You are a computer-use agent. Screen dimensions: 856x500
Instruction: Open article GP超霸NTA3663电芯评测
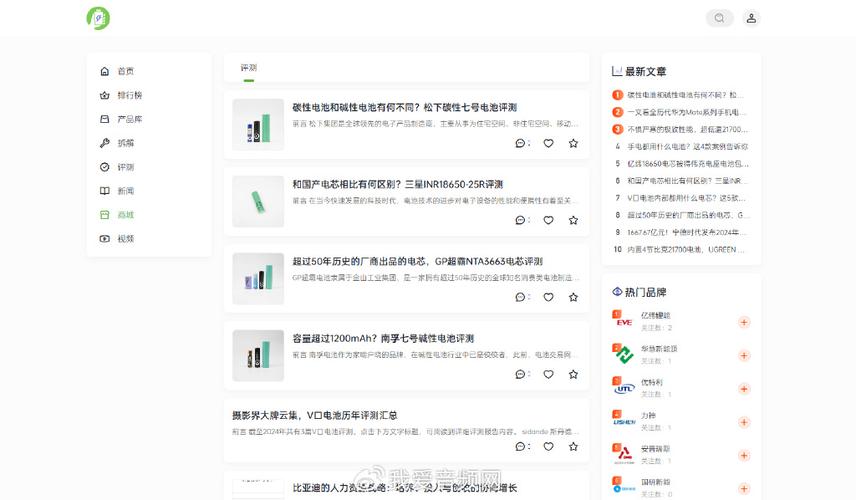pyautogui.click(x=417, y=261)
